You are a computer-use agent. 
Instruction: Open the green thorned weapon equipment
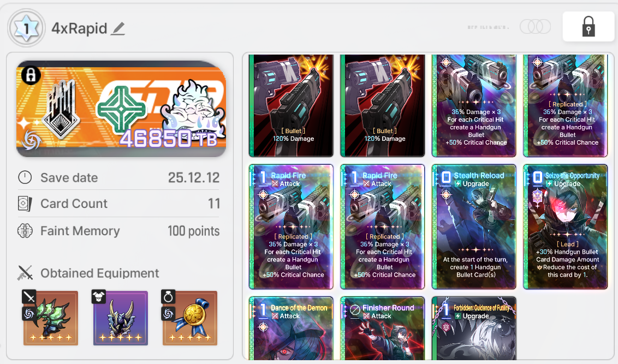(x=50, y=318)
